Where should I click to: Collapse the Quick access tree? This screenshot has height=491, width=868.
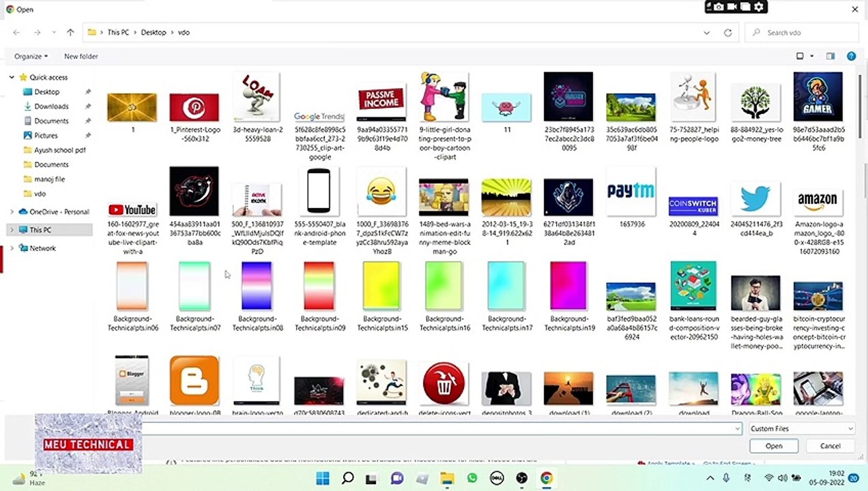(12, 77)
